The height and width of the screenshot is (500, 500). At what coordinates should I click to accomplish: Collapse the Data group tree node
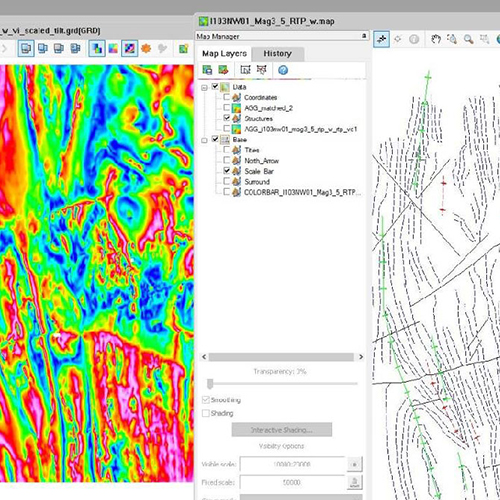tap(204, 88)
